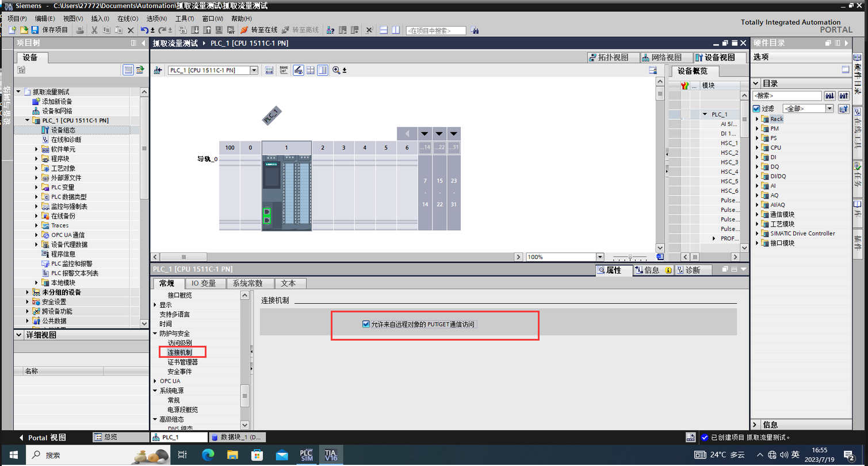Adjust the zoom slider in device view
Screen dimensions: 868x466
tap(630, 257)
